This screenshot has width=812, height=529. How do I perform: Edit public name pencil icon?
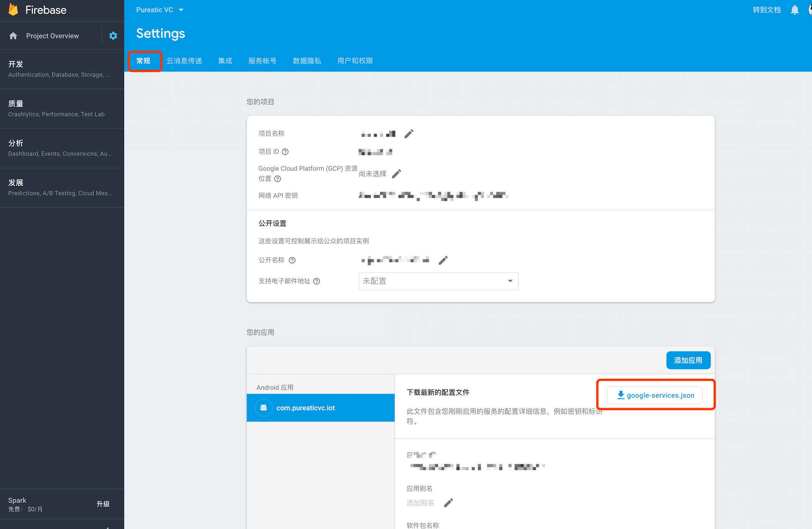tap(443, 260)
